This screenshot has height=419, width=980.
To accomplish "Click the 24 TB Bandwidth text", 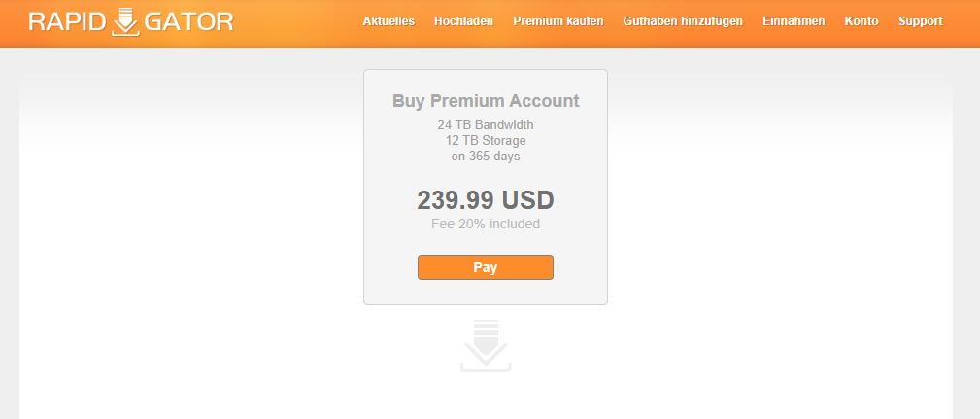I will 486,124.
